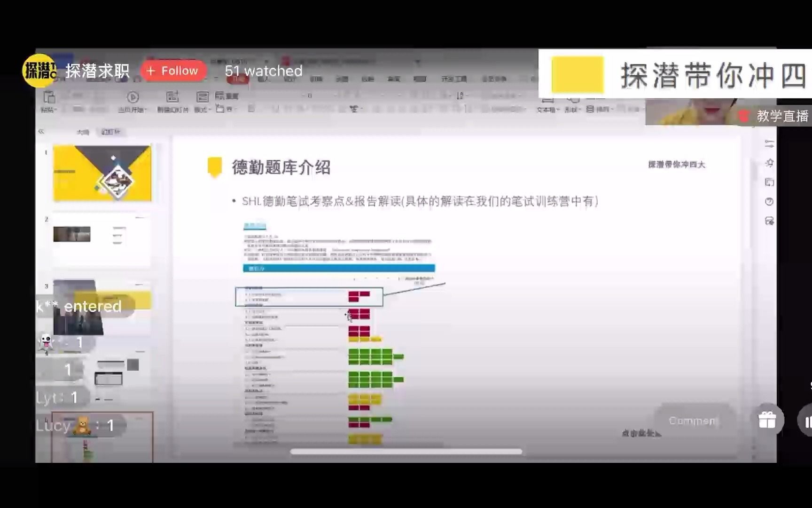Select slide 1 yellow cover thumbnail
This screenshot has width=812, height=508.
[x=102, y=173]
